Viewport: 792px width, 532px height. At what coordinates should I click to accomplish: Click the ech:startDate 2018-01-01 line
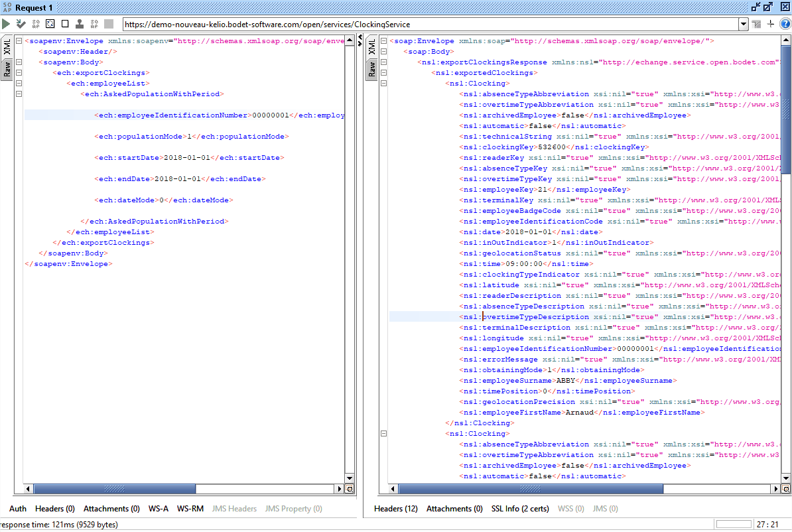pyautogui.click(x=190, y=158)
